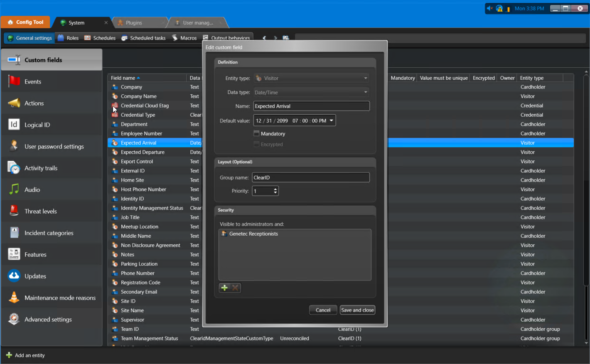View the Activity trails section

tap(41, 168)
